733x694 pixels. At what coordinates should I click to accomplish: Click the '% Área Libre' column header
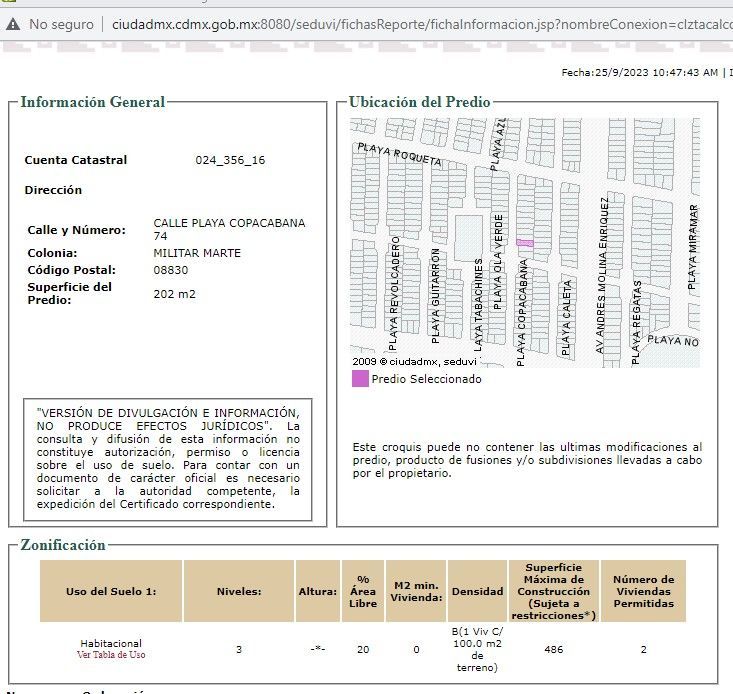coord(363,591)
